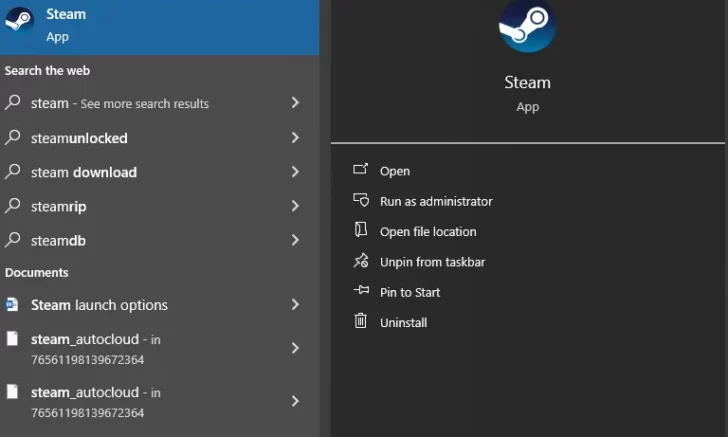Expand the steam download suggestion arrow
Screen dimensions: 728x437
(295, 172)
